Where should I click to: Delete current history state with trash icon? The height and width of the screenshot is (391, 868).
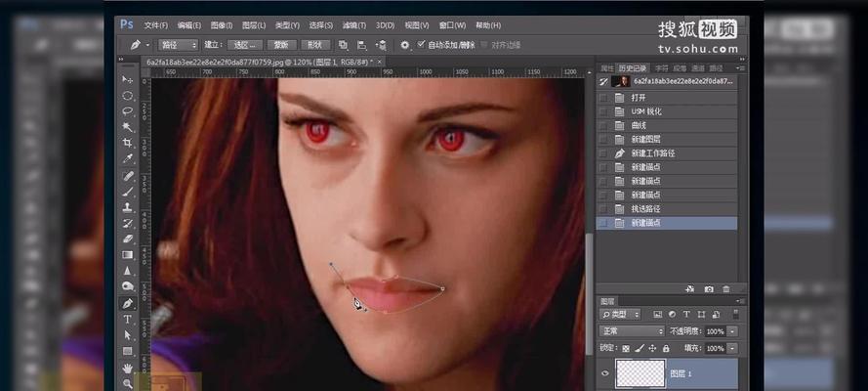pyautogui.click(x=725, y=288)
